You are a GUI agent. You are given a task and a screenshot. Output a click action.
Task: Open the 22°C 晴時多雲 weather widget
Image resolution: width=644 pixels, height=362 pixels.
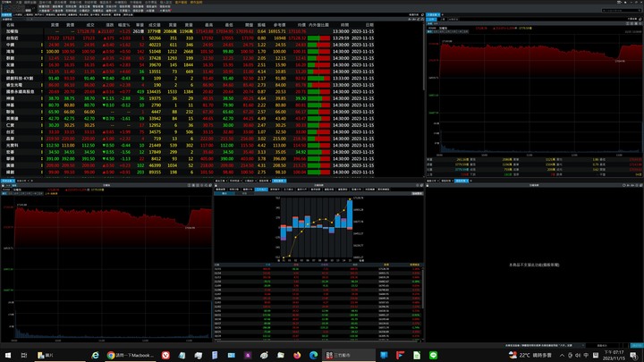[x=530, y=355]
